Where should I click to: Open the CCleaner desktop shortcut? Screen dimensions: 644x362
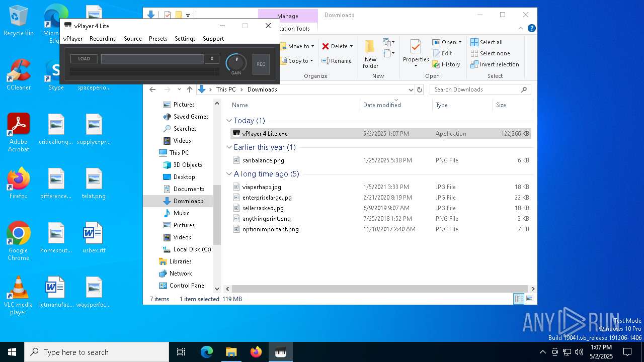coord(19,75)
